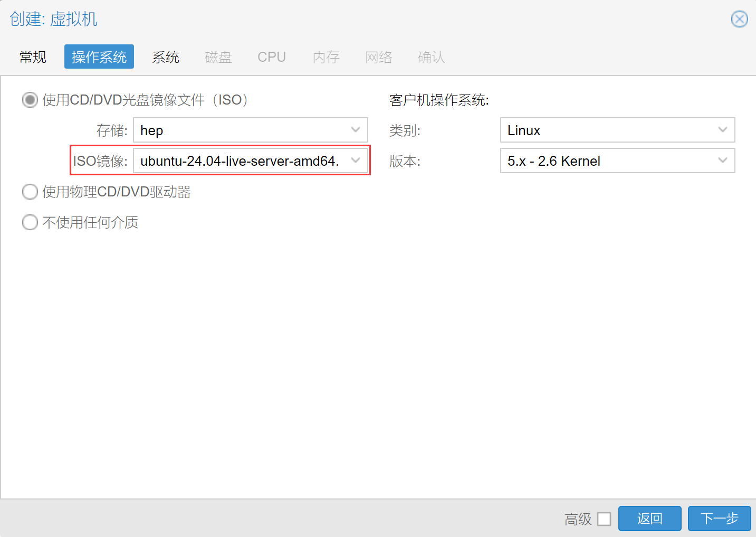Screen dimensions: 756x537
Task: Click the 5.x - 2.6 Kernel field
Action: pyautogui.click(x=607, y=161)
